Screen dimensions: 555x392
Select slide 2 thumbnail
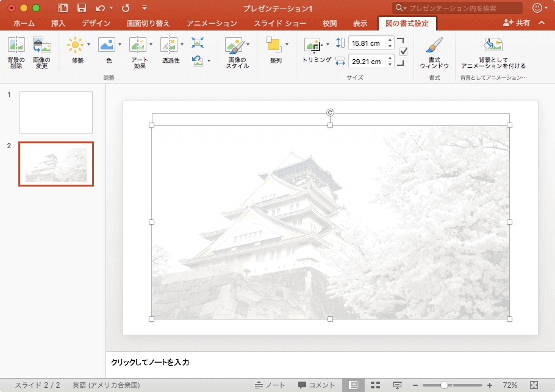click(x=56, y=164)
